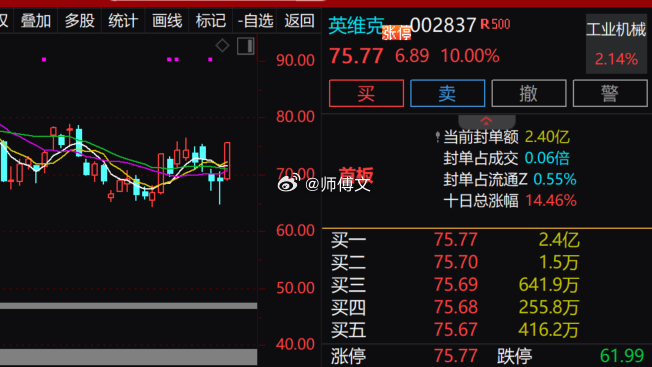652x367 pixels.
Task: Click the gray horizontal bar below the chart
Action: pos(128,306)
